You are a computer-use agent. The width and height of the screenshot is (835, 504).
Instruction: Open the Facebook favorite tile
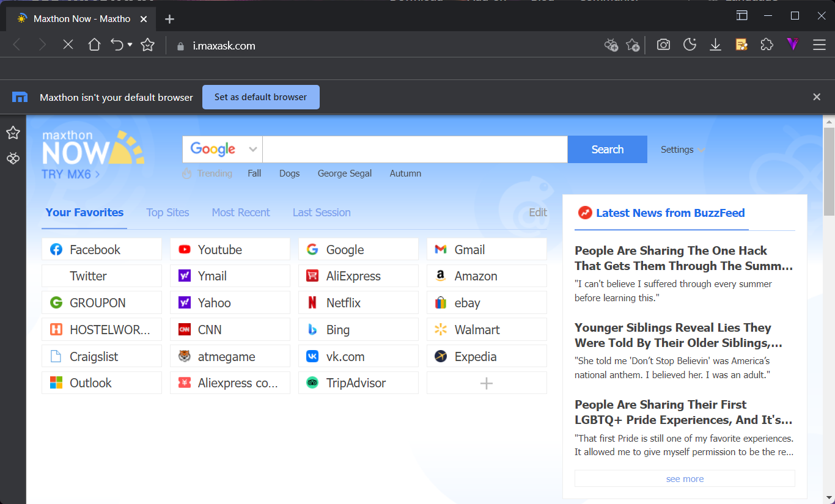pos(101,249)
